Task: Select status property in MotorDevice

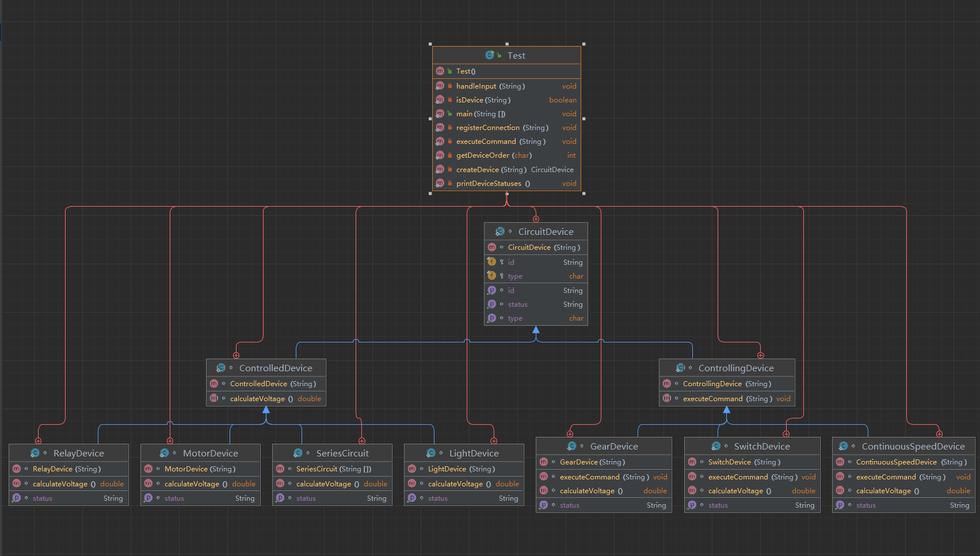Action: click(x=200, y=498)
